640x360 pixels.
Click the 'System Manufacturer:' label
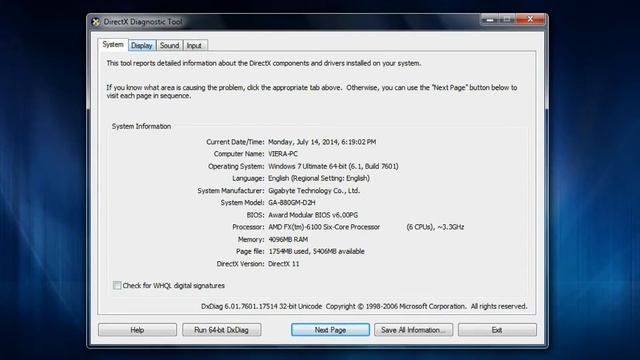(231, 191)
